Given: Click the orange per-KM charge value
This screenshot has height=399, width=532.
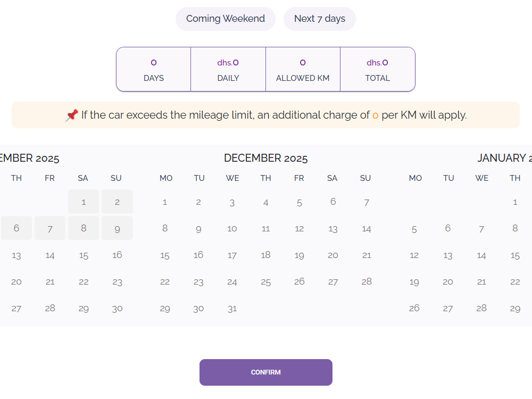Looking at the screenshot, I should (x=375, y=115).
